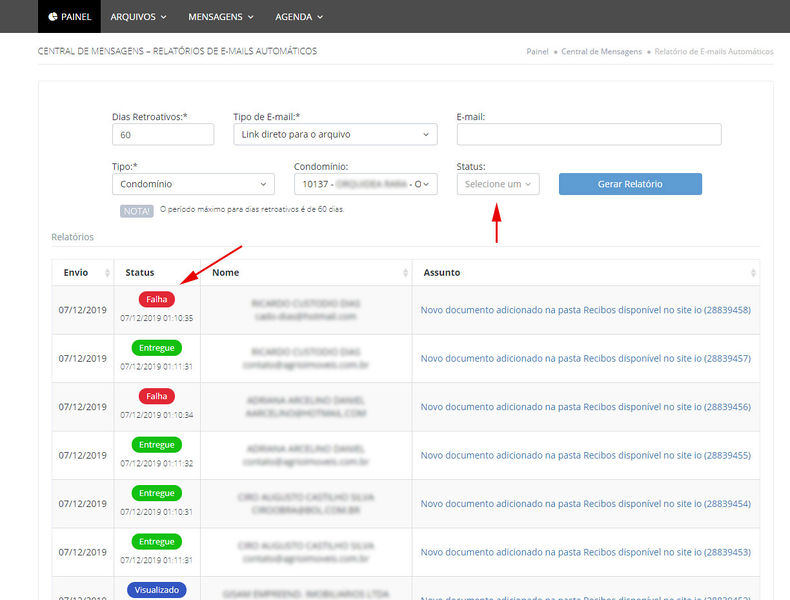The image size is (790, 600).
Task: Click the Gerar Relatório button
Action: click(630, 184)
